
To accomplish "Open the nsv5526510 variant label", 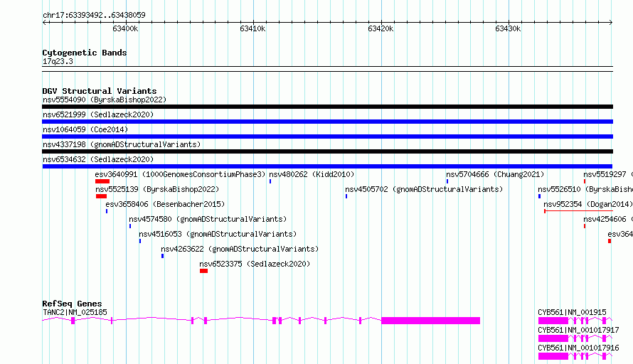I will (585, 189).
